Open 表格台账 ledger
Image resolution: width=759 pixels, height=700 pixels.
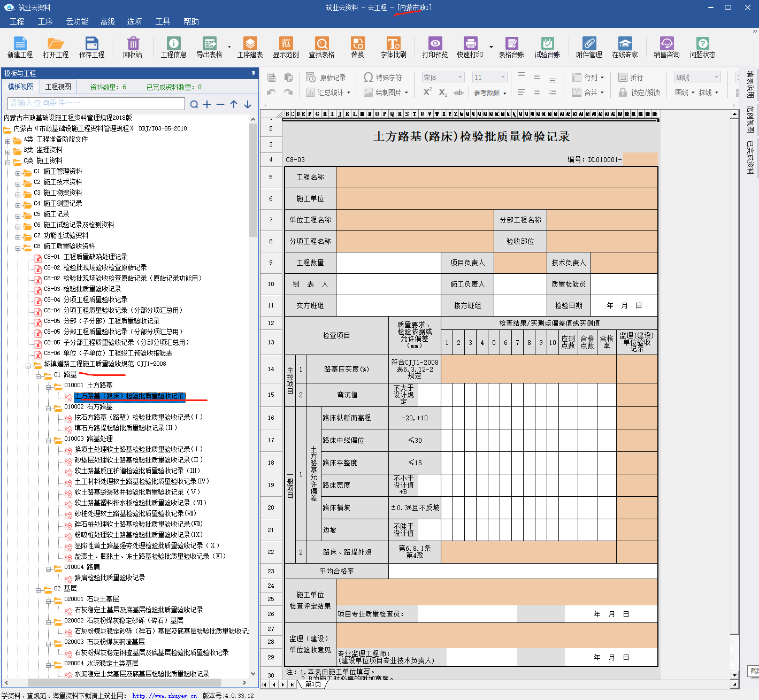pyautogui.click(x=511, y=47)
